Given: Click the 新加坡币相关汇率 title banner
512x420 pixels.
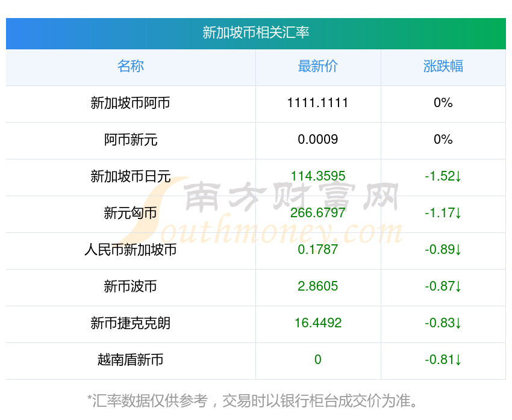Looking at the screenshot, I should [x=255, y=33].
